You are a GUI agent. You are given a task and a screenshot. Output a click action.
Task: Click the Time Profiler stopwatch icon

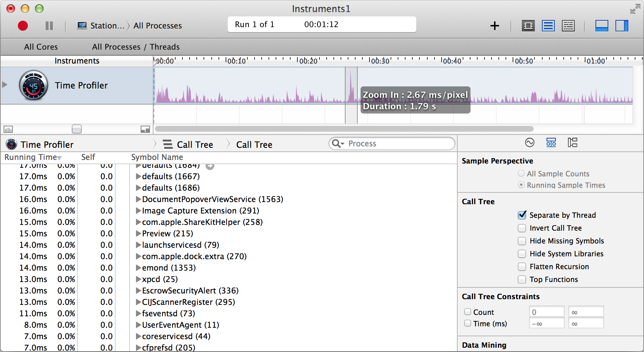click(x=34, y=85)
